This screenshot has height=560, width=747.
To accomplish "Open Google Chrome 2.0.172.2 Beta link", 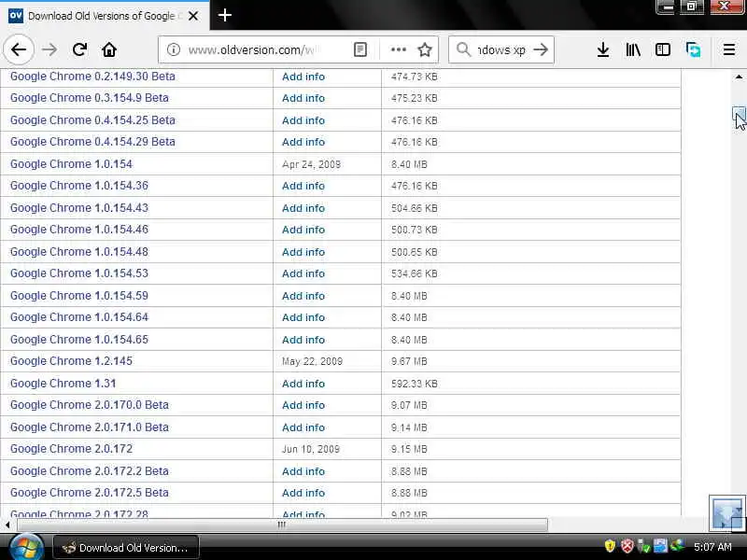I will pyautogui.click(x=89, y=470).
